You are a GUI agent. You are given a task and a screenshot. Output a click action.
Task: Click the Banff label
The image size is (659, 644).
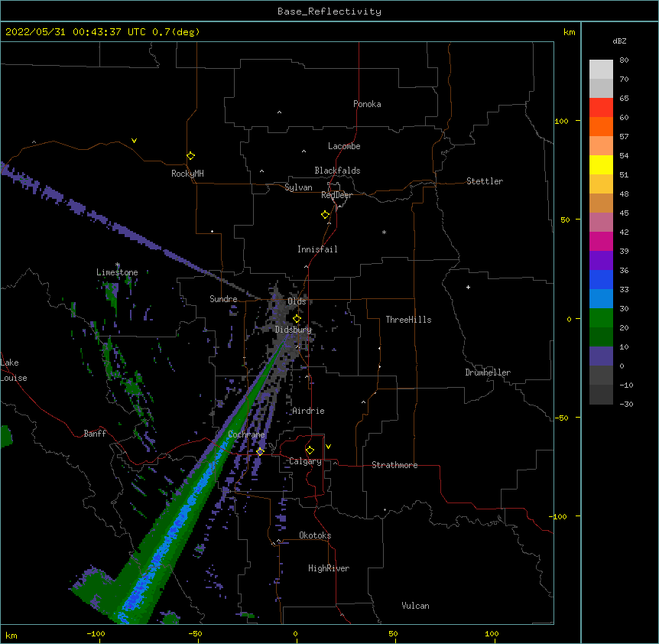pyautogui.click(x=95, y=434)
